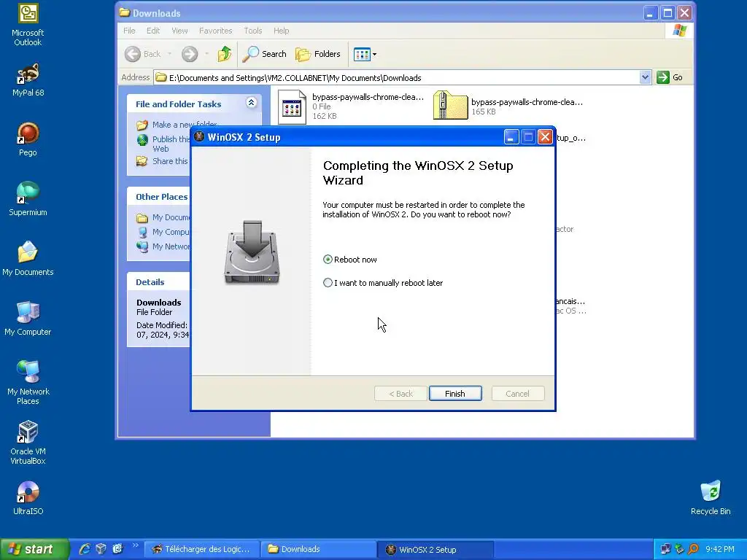This screenshot has height=560, width=747.
Task: Select the My Computer desktop icon
Action: [28, 319]
